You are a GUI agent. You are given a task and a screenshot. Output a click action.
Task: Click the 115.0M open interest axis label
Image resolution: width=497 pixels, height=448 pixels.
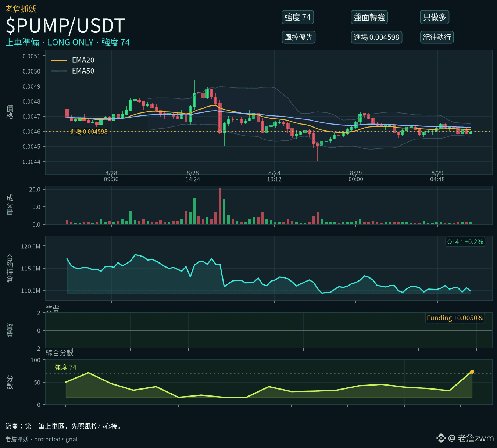pyautogui.click(x=31, y=269)
